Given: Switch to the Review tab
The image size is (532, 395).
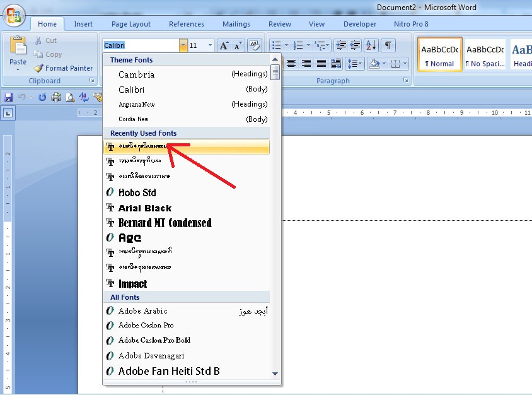Looking at the screenshot, I should pos(280,24).
